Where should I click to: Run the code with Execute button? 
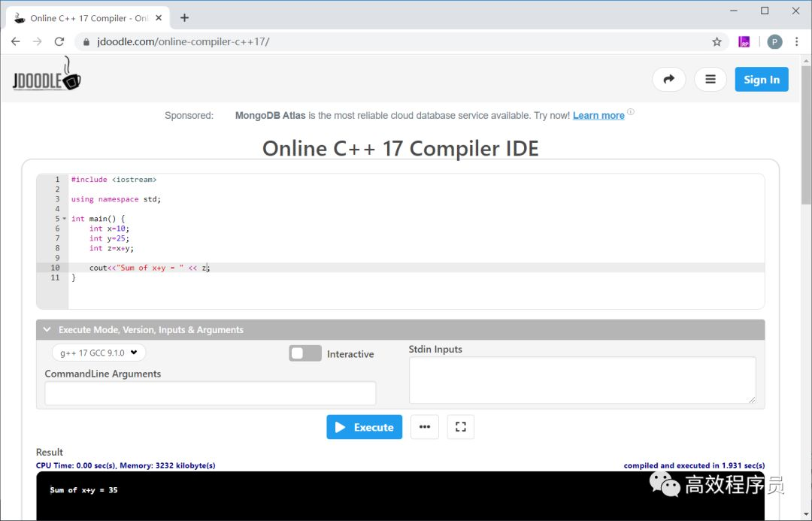(364, 427)
